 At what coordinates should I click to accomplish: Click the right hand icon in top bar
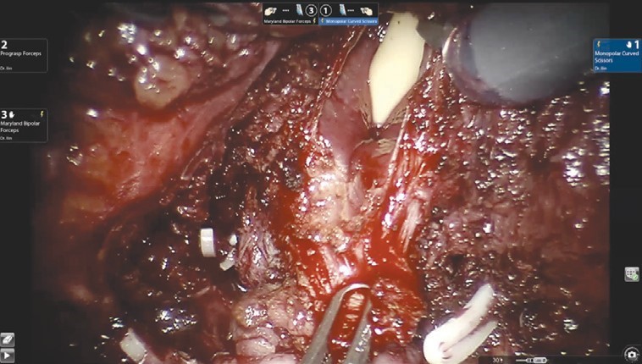coord(367,11)
